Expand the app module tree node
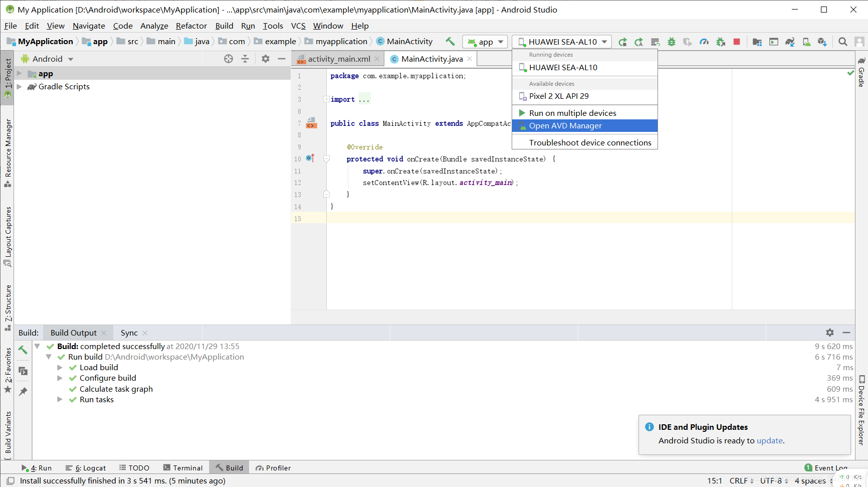Image resolution: width=868 pixels, height=487 pixels. pyautogui.click(x=19, y=74)
